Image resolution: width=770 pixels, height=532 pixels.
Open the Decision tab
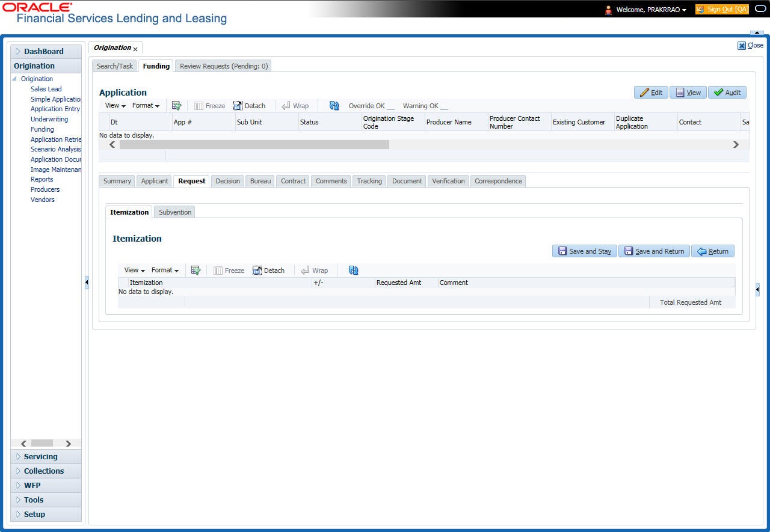(x=227, y=181)
